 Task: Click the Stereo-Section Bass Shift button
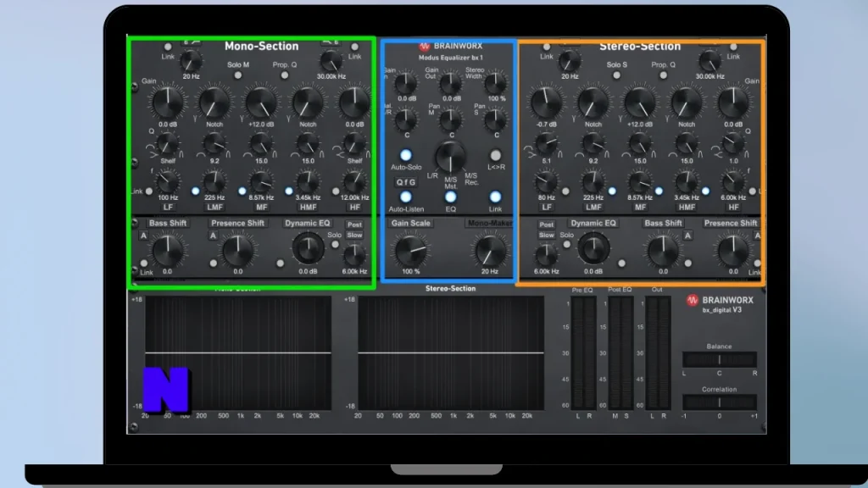point(663,223)
